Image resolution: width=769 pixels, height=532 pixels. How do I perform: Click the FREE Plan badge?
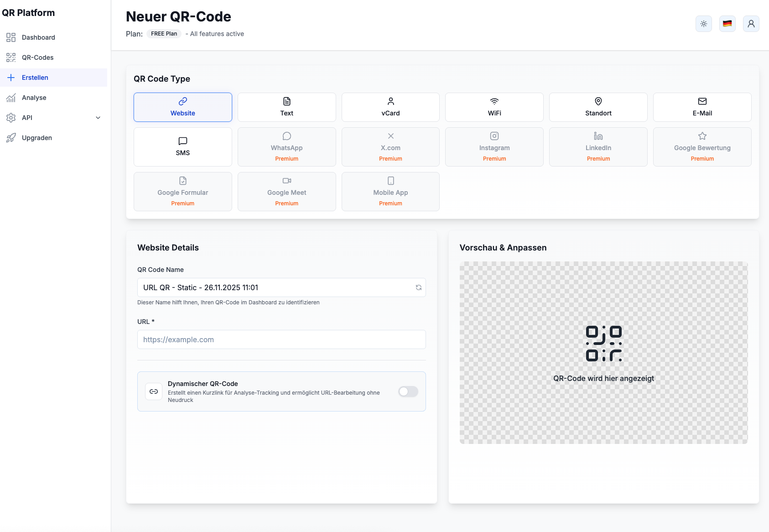tap(164, 34)
